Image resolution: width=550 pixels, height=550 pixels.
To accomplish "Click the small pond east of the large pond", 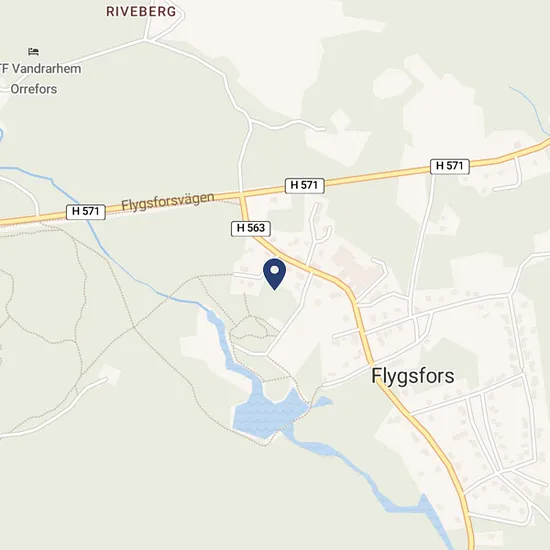I will tap(323, 402).
